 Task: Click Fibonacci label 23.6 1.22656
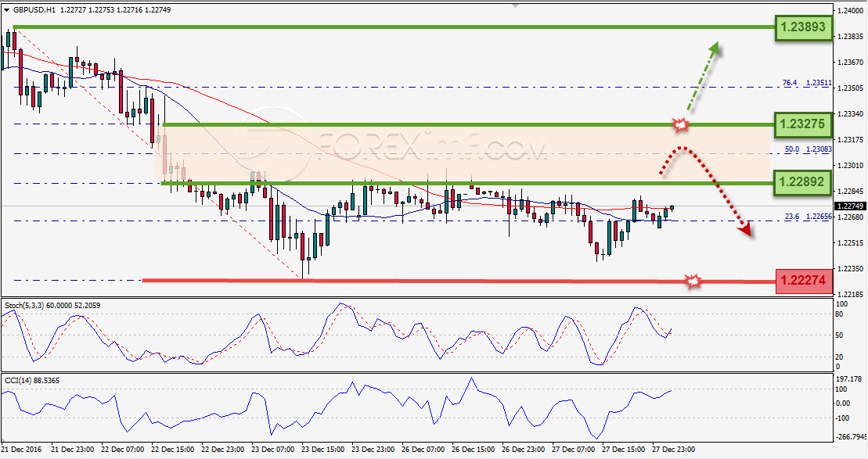pyautogui.click(x=808, y=217)
